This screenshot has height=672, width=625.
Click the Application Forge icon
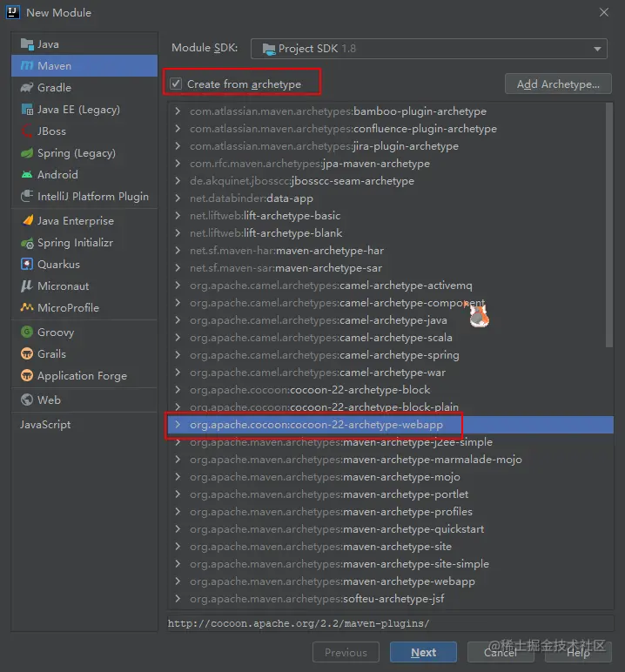tap(27, 375)
